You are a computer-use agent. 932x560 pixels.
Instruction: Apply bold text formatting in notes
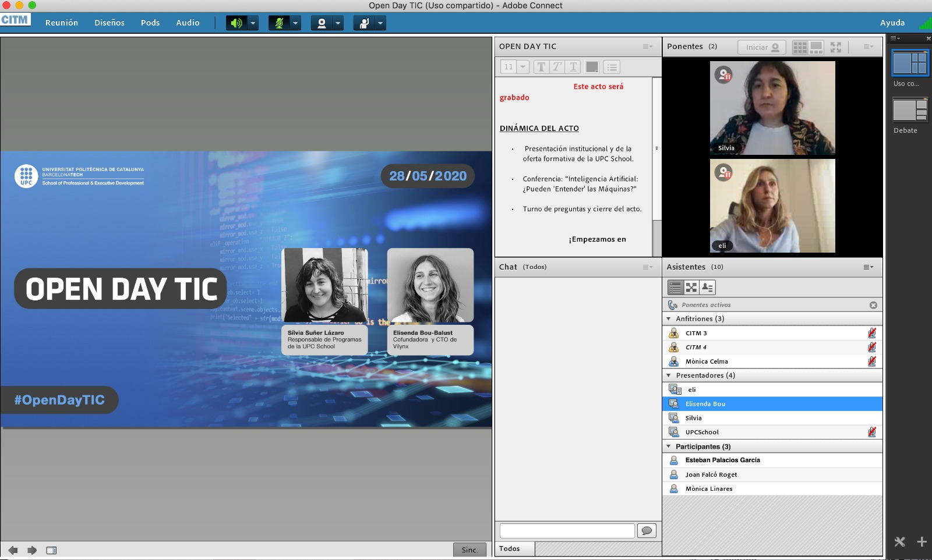(541, 67)
